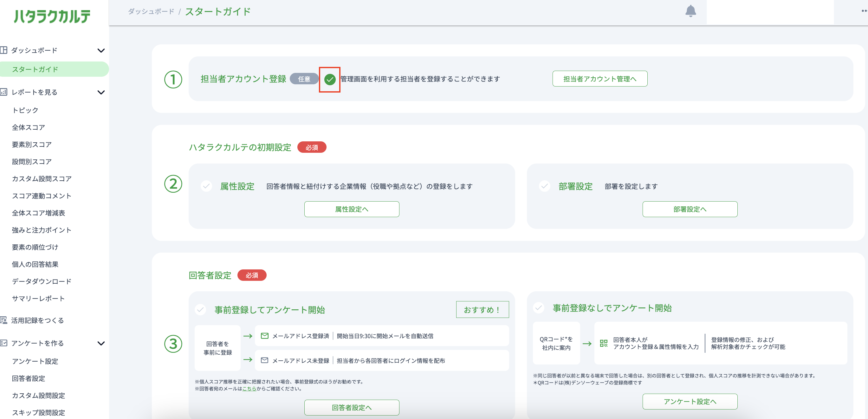Open 回答者設定 in sidebar menu
The image size is (868, 419).
coord(28,378)
